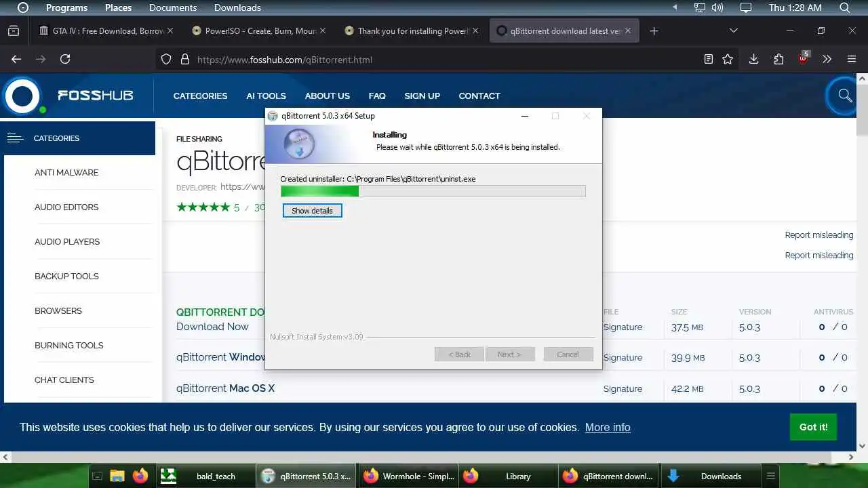Open the extensions puzzle-piece icon
868x488 pixels.
(x=778, y=59)
